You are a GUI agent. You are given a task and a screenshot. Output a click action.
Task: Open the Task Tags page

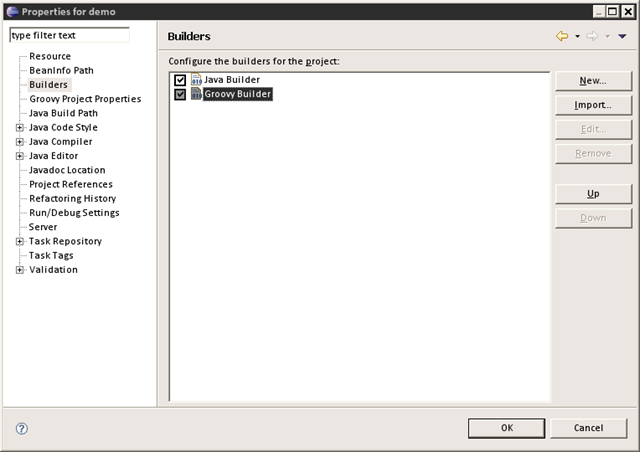coord(51,256)
